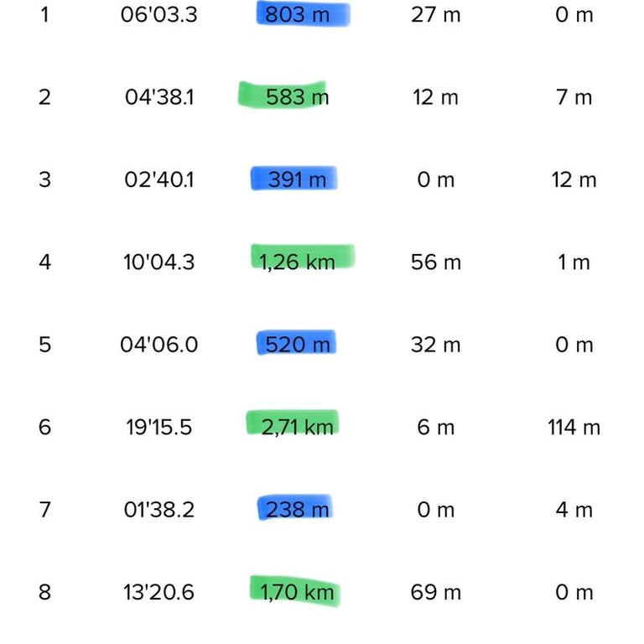Image resolution: width=644 pixels, height=644 pixels.
Task: Click the green highlighted 1,26 km distance
Action: pos(298,262)
